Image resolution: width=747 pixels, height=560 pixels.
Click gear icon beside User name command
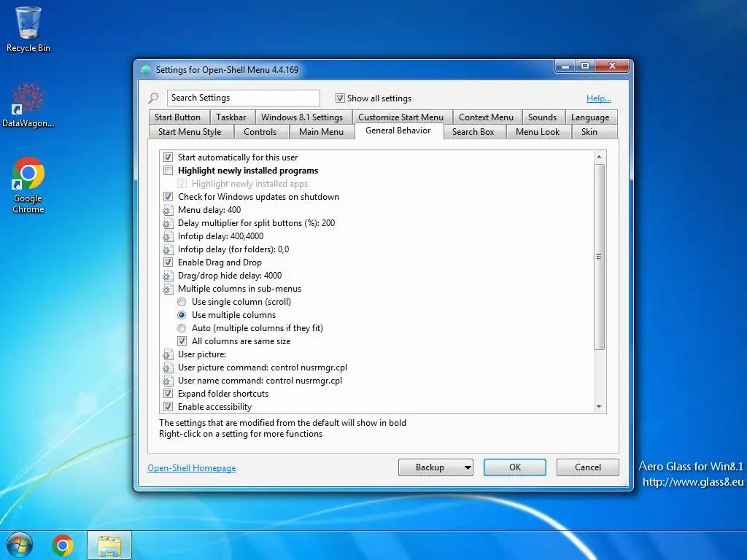168,381
